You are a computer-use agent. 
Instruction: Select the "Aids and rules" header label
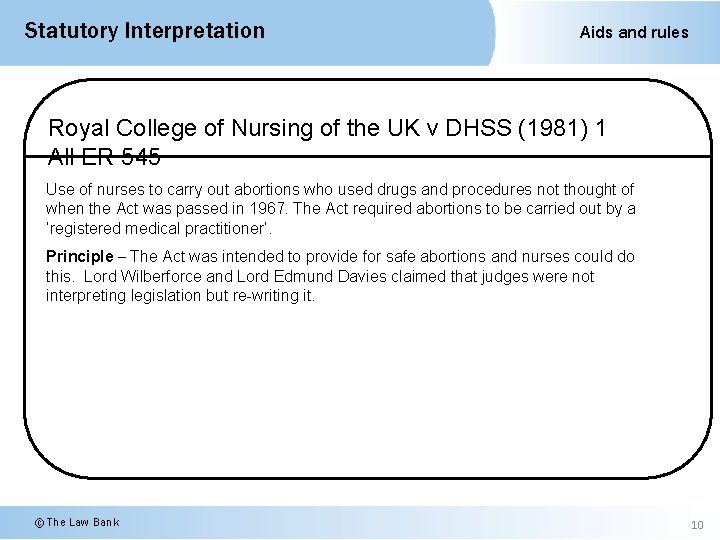click(x=634, y=32)
